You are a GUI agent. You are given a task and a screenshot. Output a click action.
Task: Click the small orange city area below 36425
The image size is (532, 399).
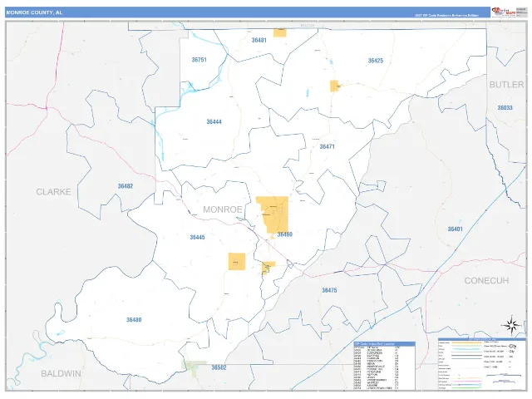[x=334, y=86]
